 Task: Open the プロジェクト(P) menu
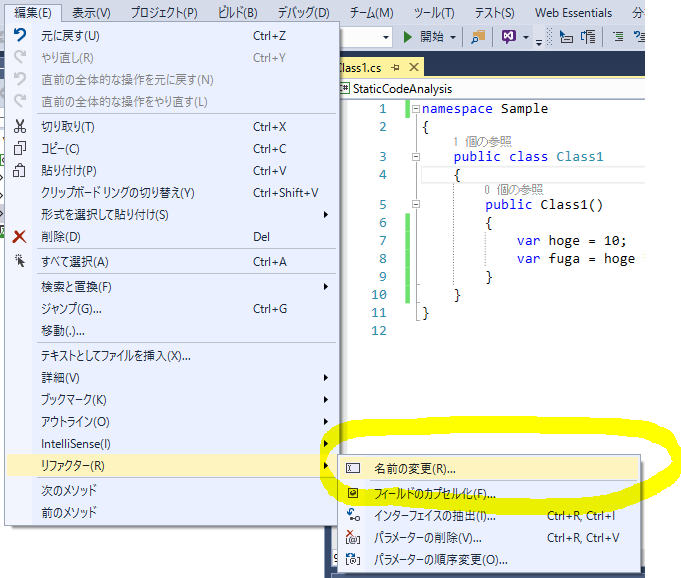coord(164,13)
